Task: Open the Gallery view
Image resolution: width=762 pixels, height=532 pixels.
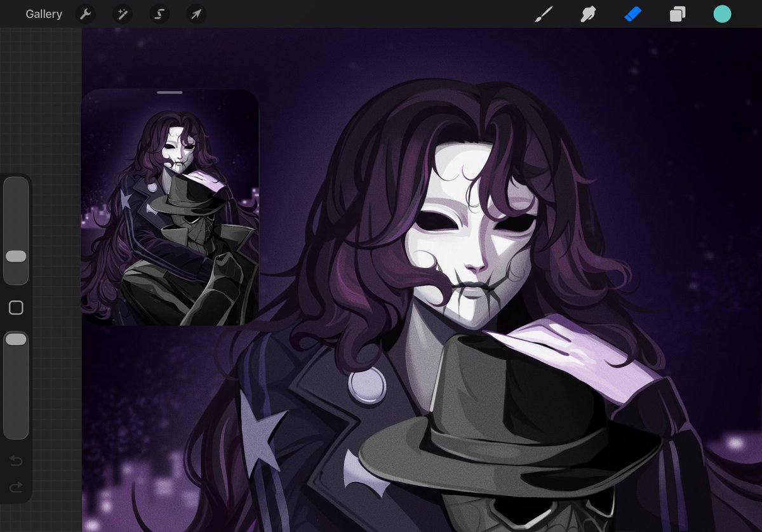Action: (x=44, y=14)
